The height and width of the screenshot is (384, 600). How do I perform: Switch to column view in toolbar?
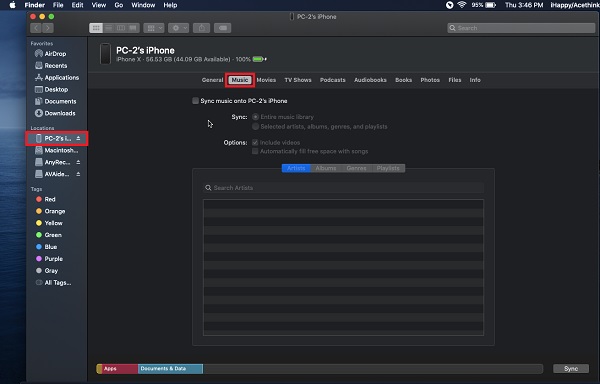(121, 28)
